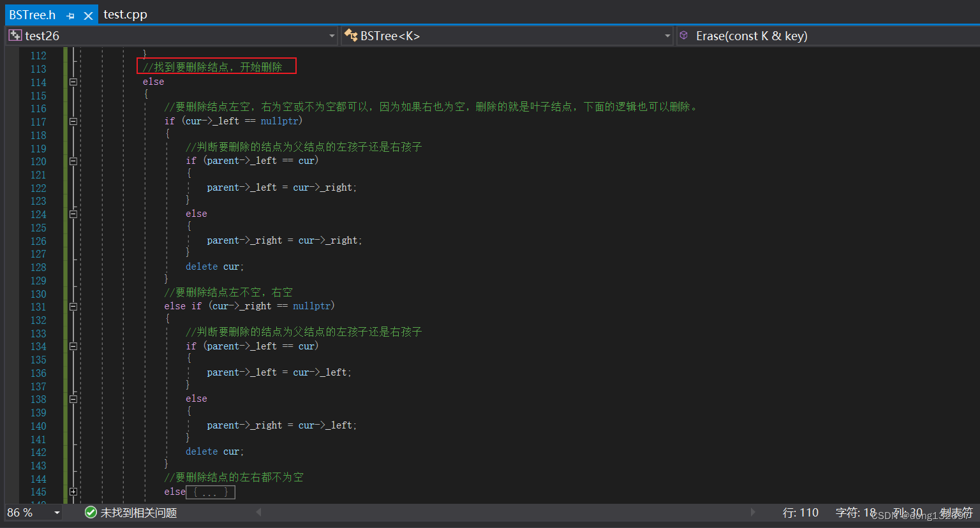Click the 'else' keyword on line 124
Viewport: 980px width, 528px height.
(x=197, y=214)
